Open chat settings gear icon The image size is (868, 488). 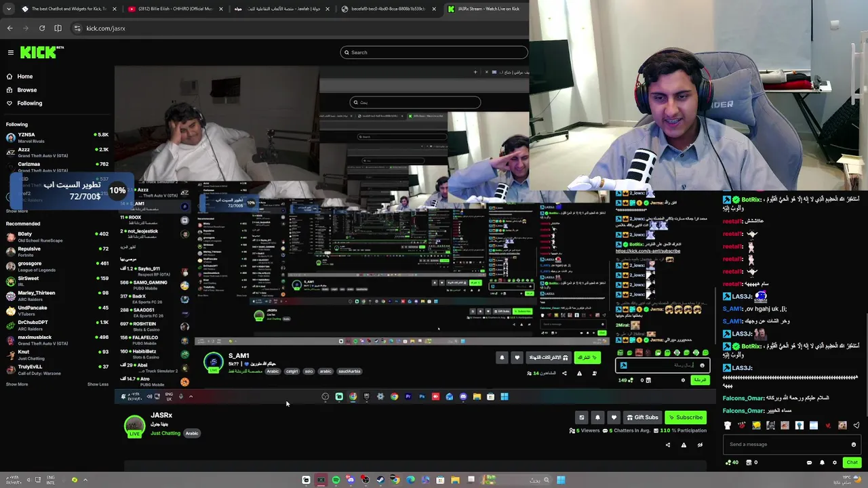(x=835, y=462)
